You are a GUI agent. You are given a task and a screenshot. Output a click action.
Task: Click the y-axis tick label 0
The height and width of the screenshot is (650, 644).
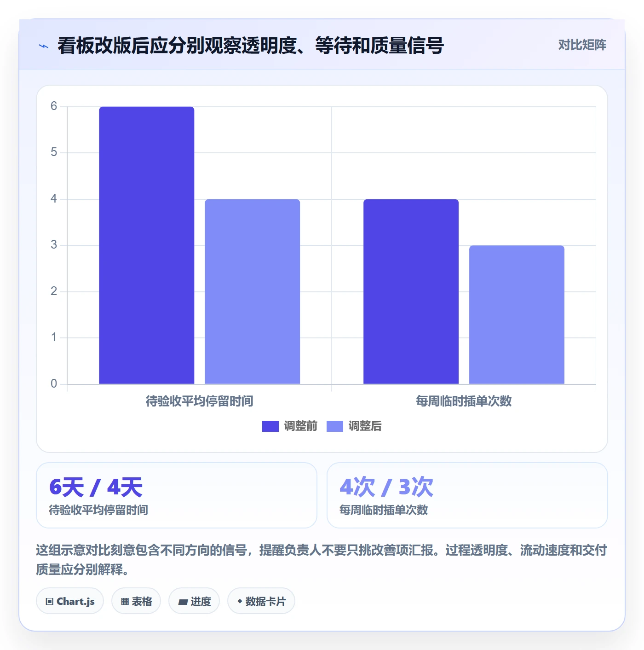coord(54,384)
